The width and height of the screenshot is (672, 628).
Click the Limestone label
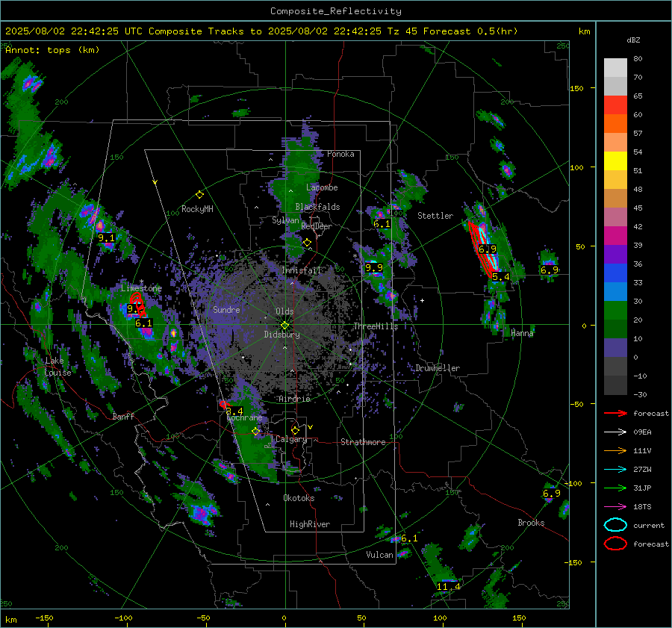(x=141, y=288)
